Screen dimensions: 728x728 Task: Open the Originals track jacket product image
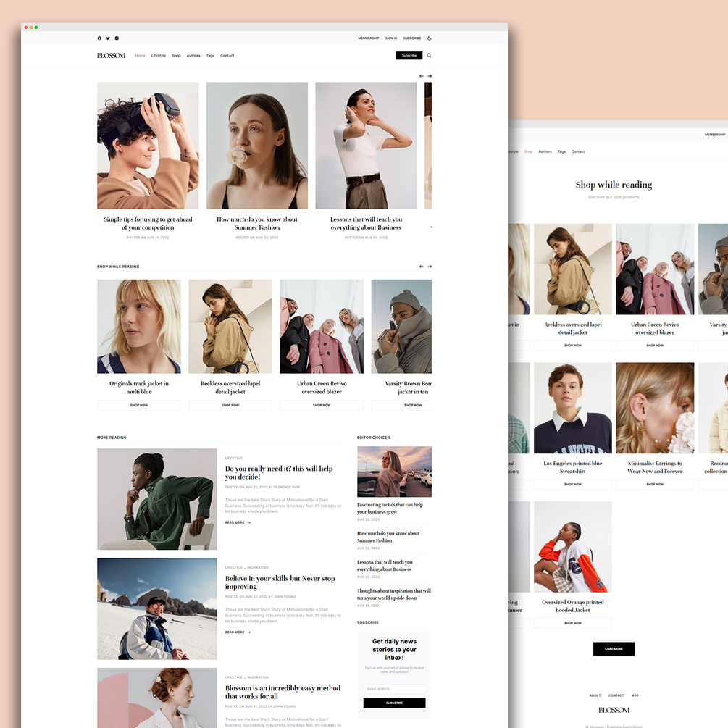click(139, 327)
